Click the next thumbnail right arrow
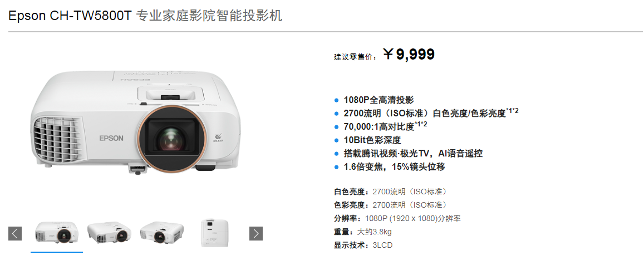 256,234
